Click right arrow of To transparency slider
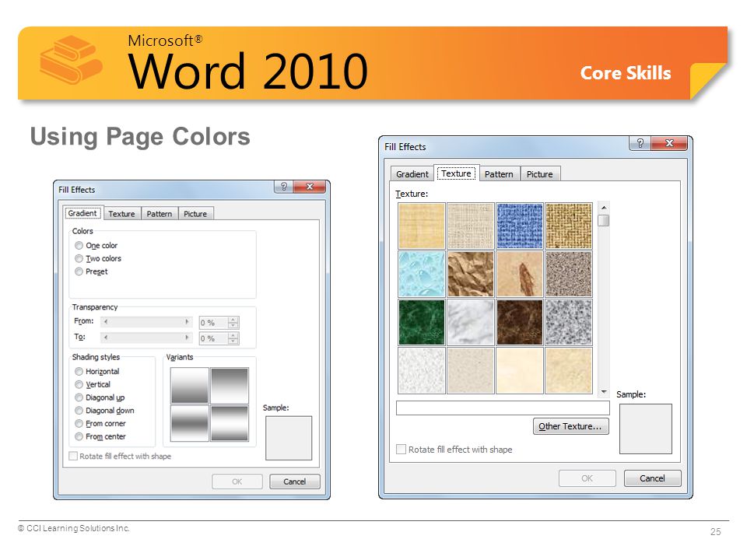 [x=188, y=338]
